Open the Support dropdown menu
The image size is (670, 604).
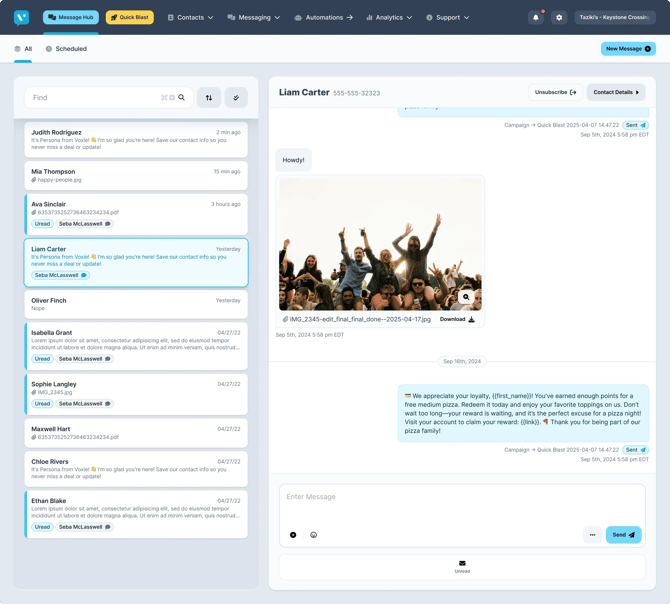point(447,18)
